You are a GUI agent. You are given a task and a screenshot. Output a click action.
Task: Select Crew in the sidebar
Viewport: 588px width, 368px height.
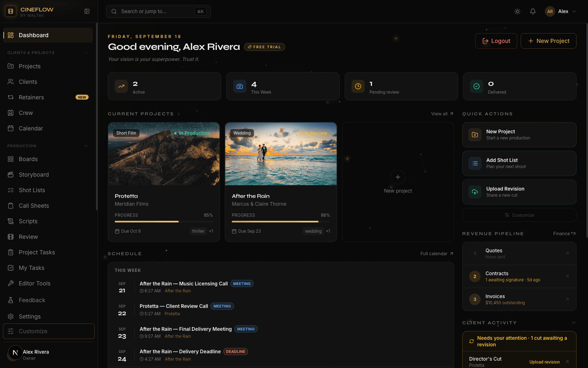coord(48,113)
